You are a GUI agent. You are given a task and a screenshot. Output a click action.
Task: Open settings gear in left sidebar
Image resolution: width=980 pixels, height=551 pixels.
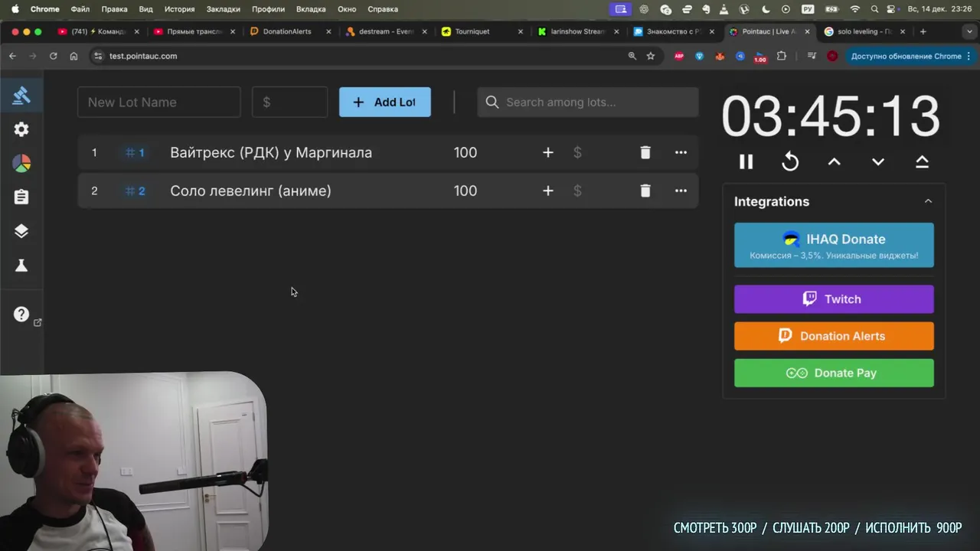click(21, 129)
